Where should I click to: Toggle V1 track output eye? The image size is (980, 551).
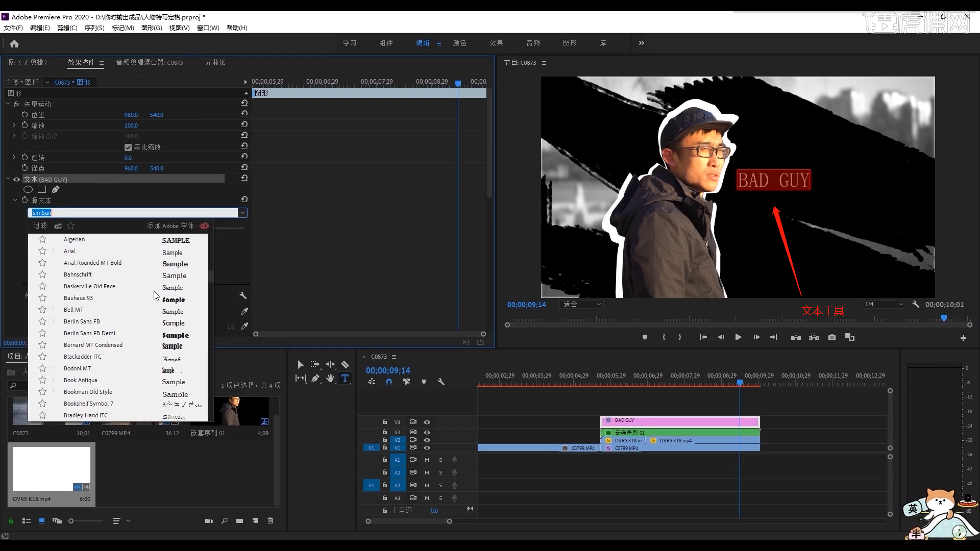(427, 447)
